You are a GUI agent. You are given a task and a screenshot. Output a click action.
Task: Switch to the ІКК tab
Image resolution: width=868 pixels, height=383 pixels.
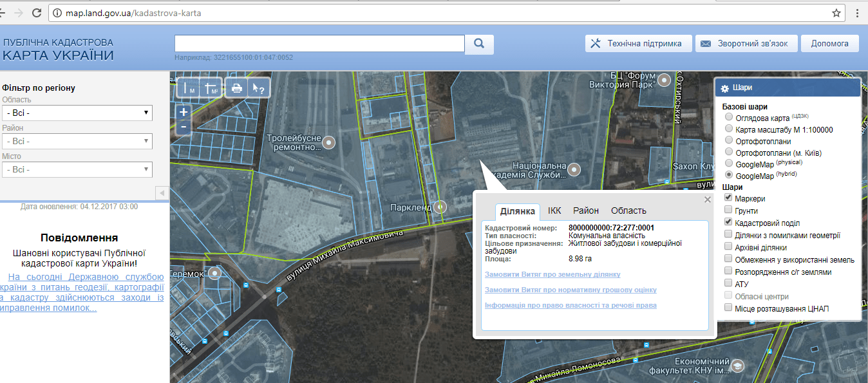point(554,210)
